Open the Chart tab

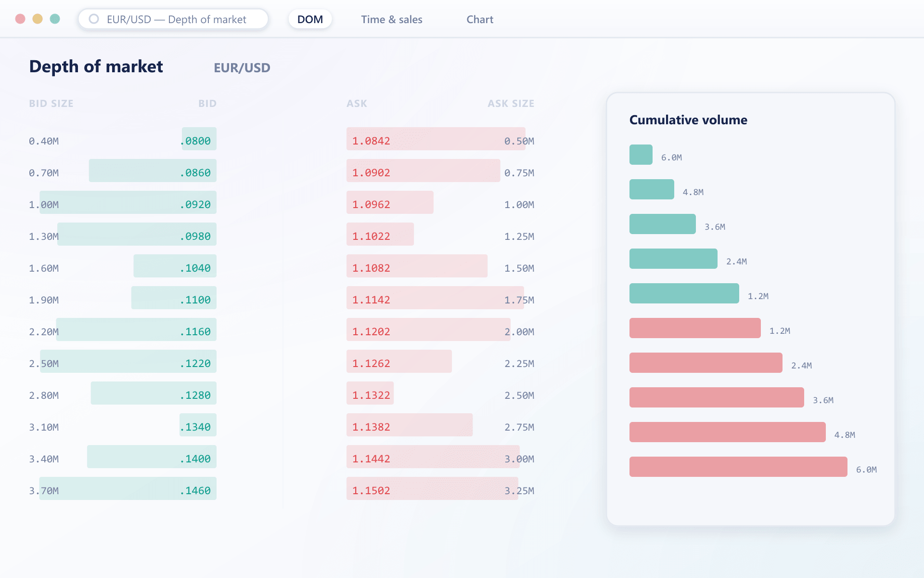[x=480, y=19]
